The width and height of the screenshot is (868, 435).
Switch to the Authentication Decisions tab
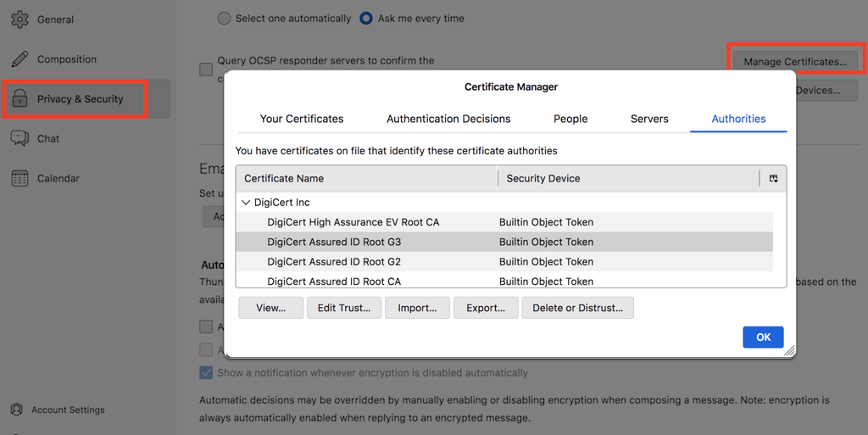point(448,119)
